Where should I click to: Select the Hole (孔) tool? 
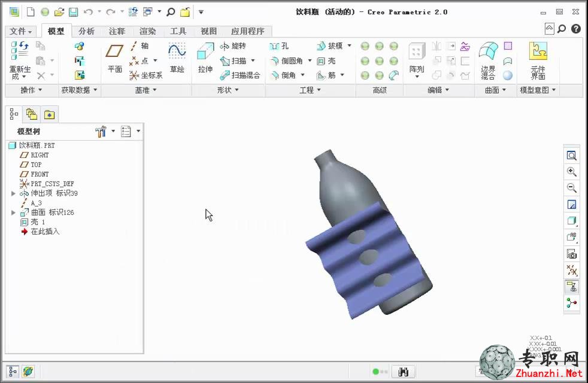click(279, 46)
